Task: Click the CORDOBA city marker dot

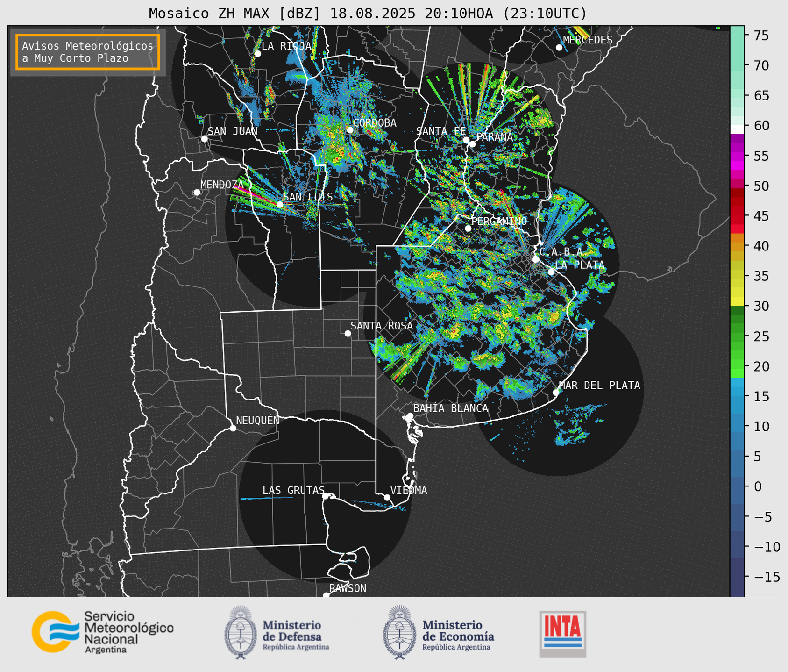Action: pyautogui.click(x=350, y=130)
